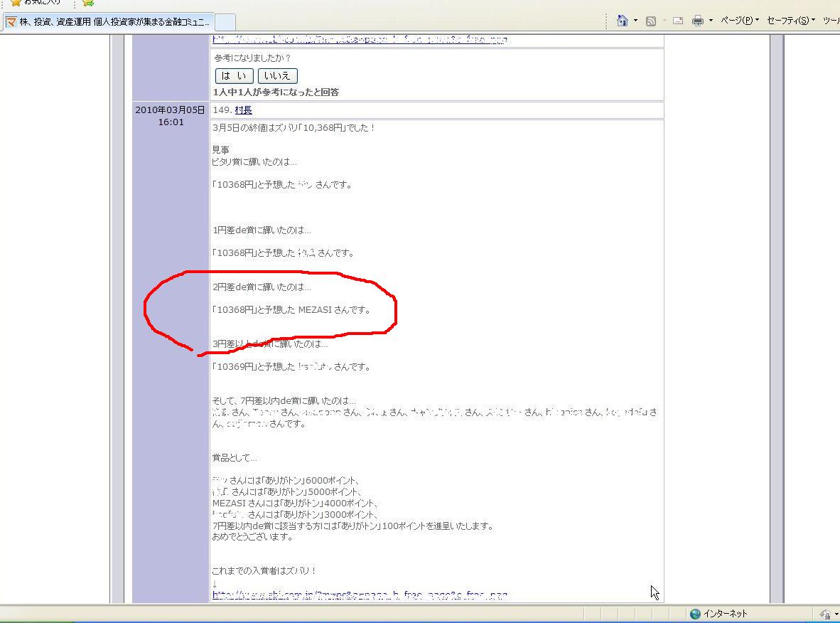Click the add-to-favorites-bar star with arrow

[x=88, y=3]
